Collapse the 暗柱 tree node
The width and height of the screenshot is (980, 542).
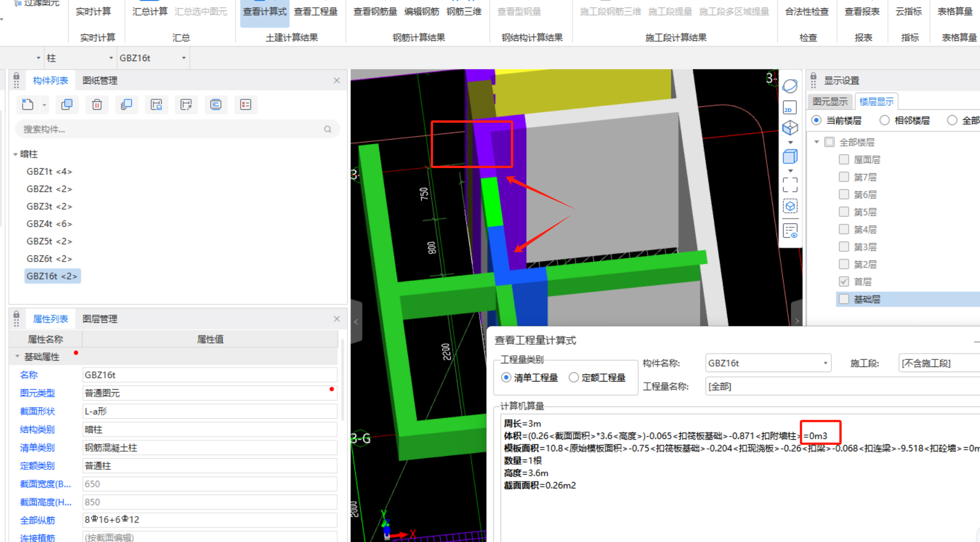pos(15,154)
